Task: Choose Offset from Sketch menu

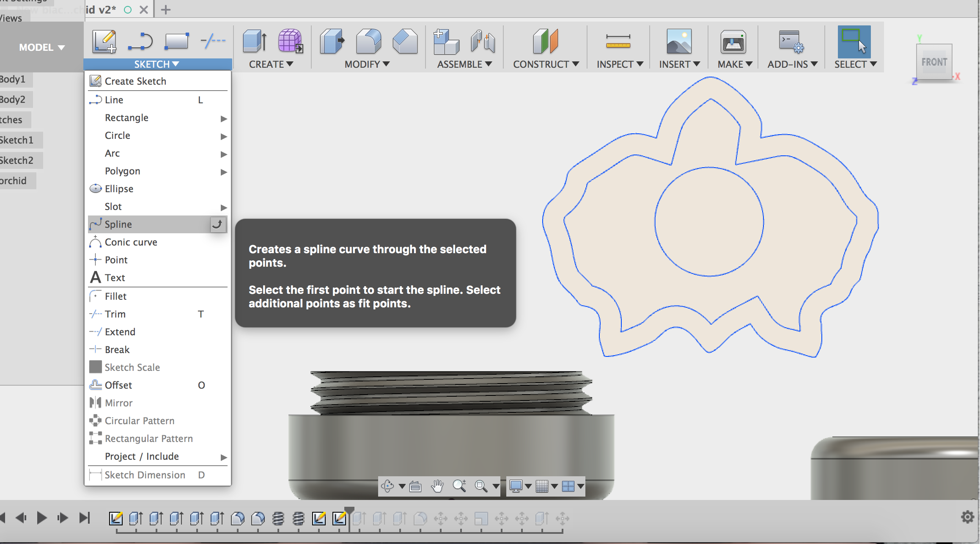Action: click(158, 385)
